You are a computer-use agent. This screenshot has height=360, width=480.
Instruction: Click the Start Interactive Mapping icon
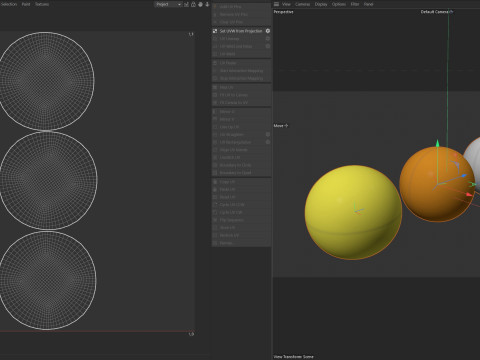(x=215, y=71)
